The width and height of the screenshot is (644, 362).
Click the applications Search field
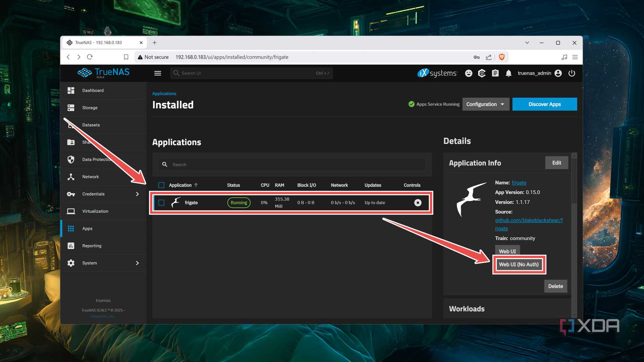(292, 165)
